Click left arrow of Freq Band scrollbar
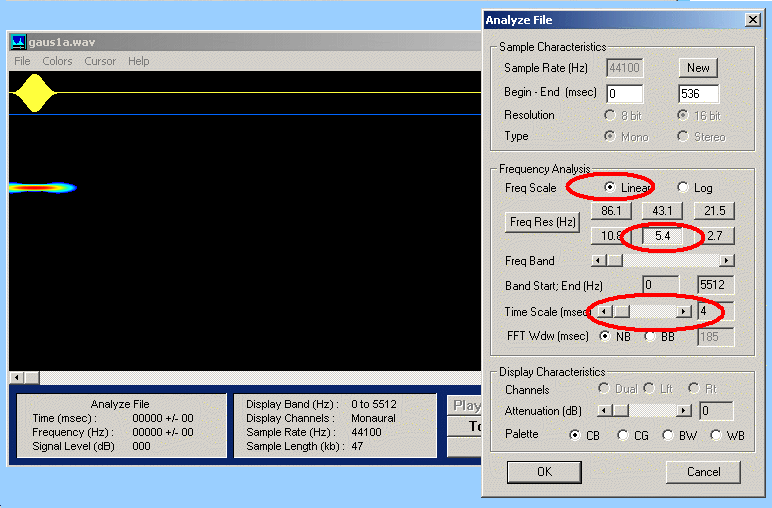Screen dimensions: 772x508 597,261
